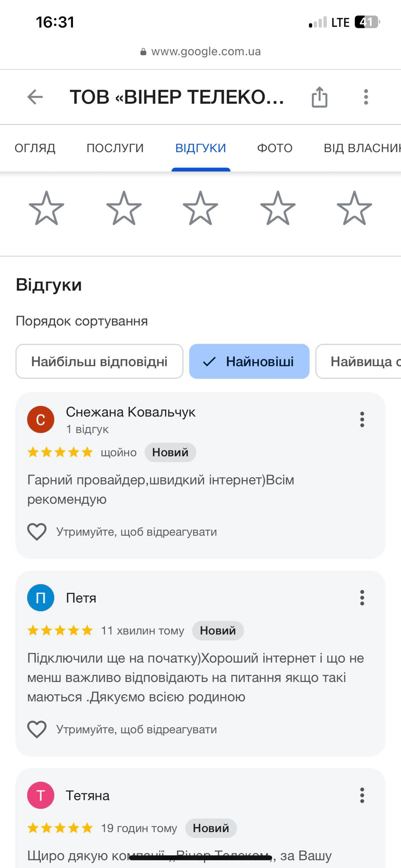Open the share icon in header
Screen dimensions: 401x868
(320, 97)
